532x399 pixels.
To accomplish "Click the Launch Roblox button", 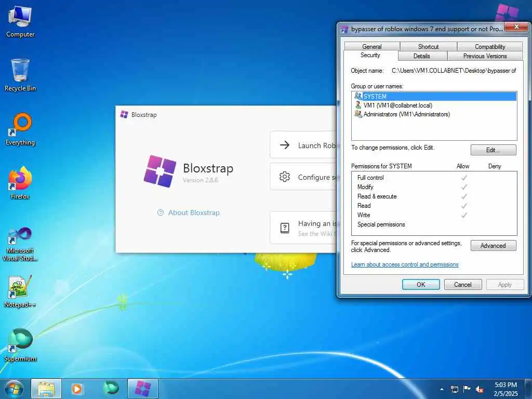I will pyautogui.click(x=303, y=145).
